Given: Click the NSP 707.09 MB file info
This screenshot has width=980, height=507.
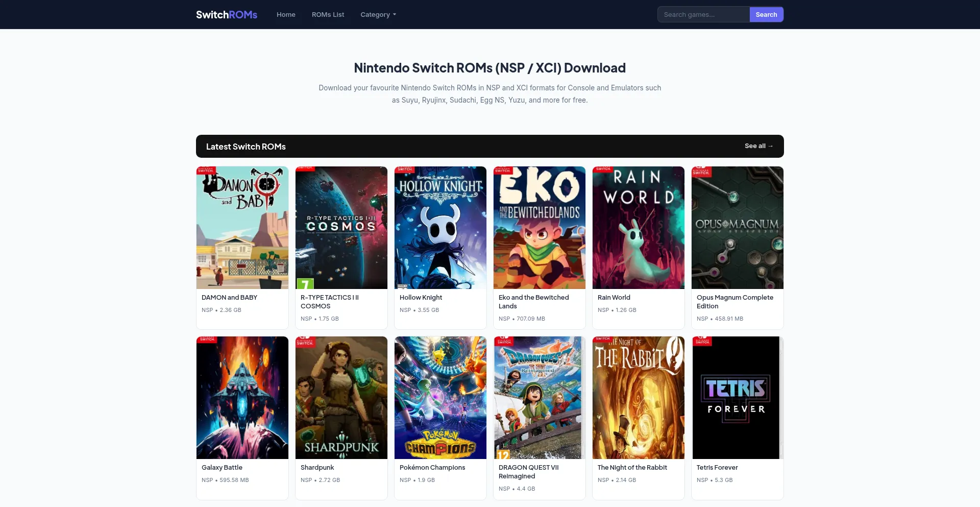Looking at the screenshot, I should [x=522, y=319].
